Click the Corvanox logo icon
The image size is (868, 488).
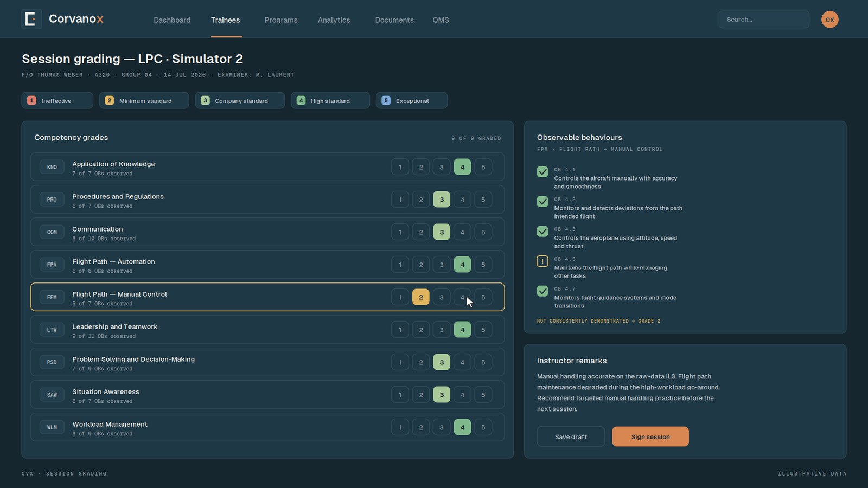click(31, 19)
